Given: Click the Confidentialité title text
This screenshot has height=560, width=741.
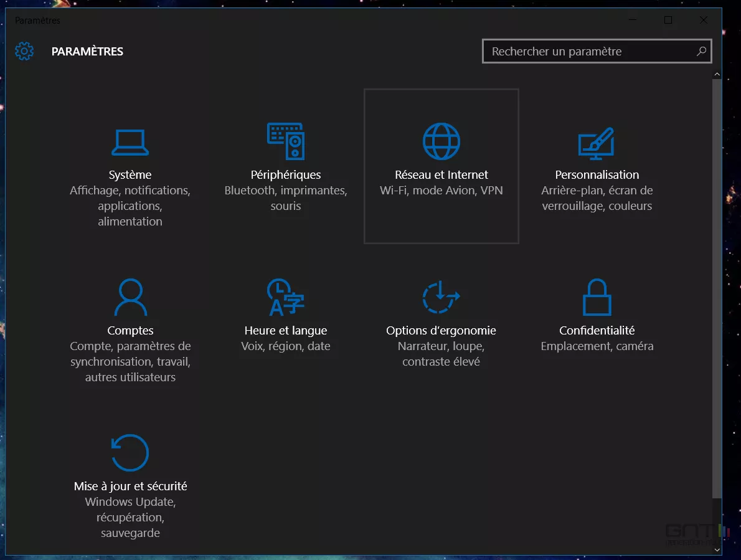Looking at the screenshot, I should pos(597,330).
